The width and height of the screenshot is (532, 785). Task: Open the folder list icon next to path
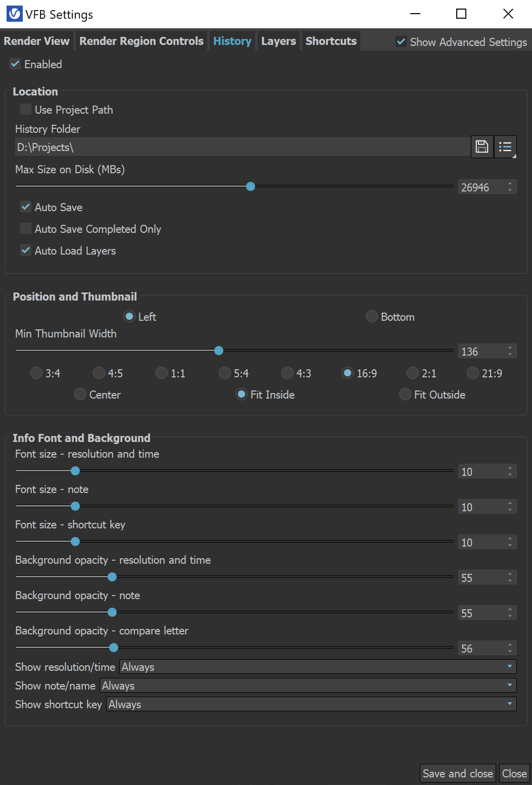click(x=505, y=147)
